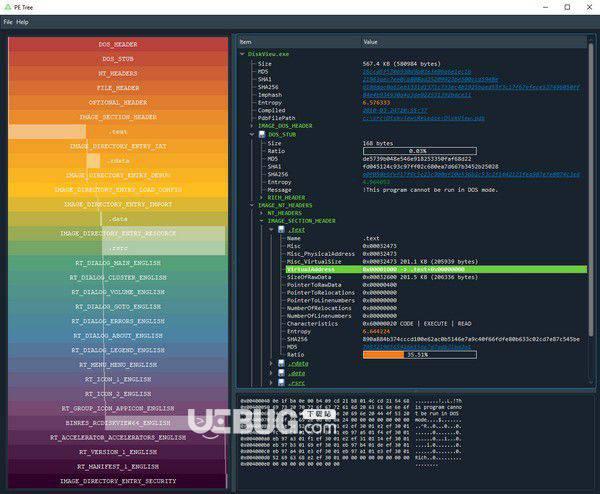
Task: Select NT_HEADERS region in the map
Action: (118, 73)
